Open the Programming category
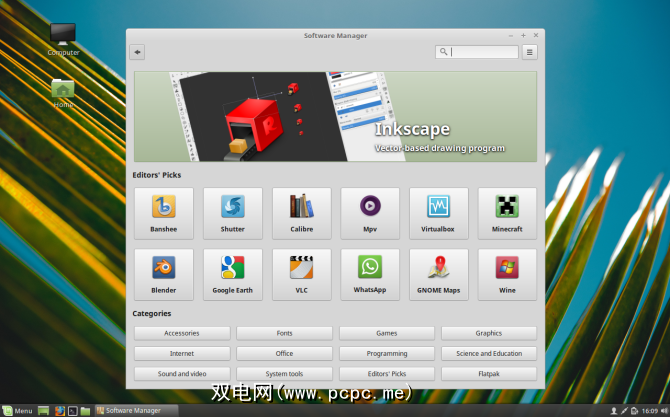The width and height of the screenshot is (670, 417). click(387, 353)
